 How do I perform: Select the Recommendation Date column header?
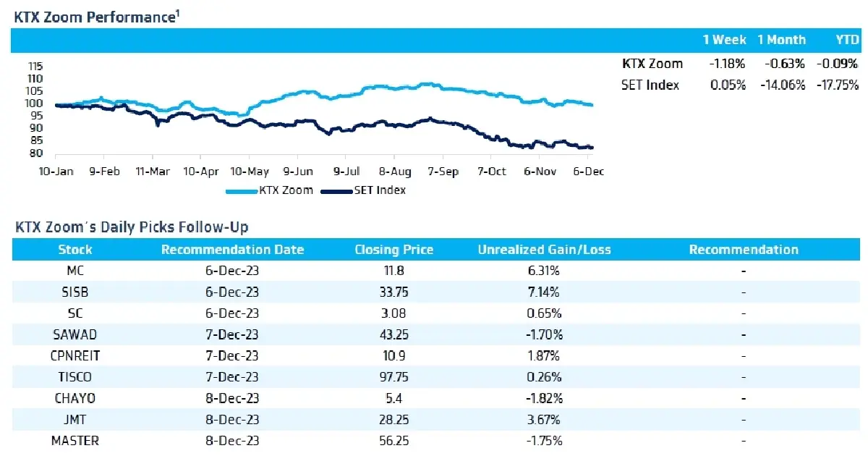232,250
